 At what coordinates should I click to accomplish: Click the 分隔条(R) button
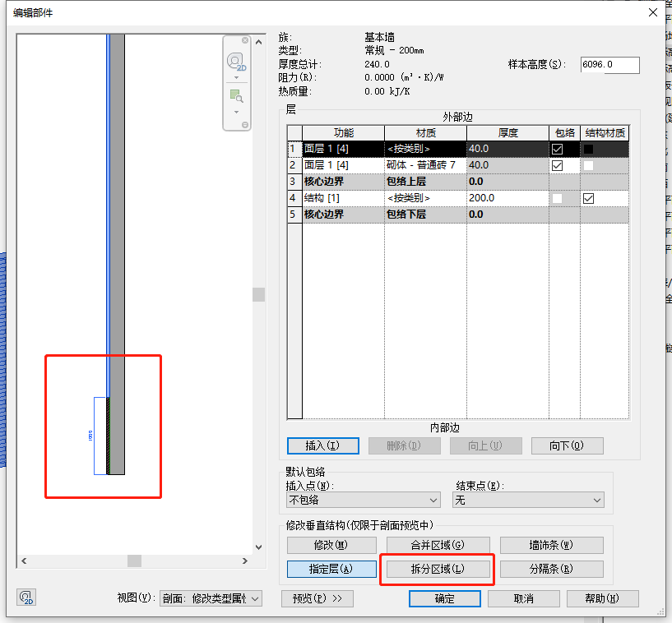pos(552,569)
